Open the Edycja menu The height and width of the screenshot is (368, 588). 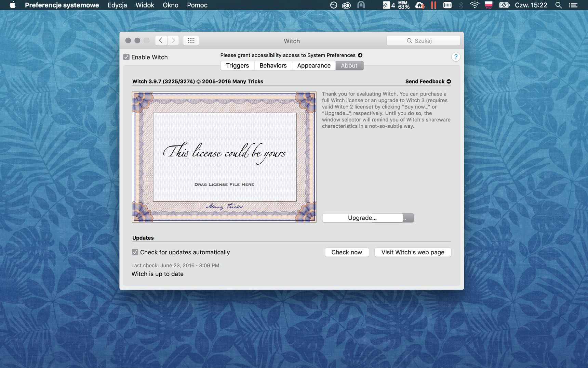117,5
